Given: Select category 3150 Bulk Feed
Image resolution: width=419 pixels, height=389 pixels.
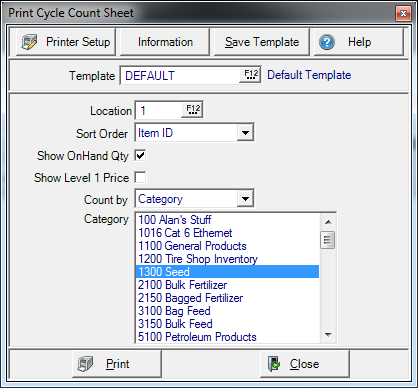Looking at the screenshot, I should 228,324.
